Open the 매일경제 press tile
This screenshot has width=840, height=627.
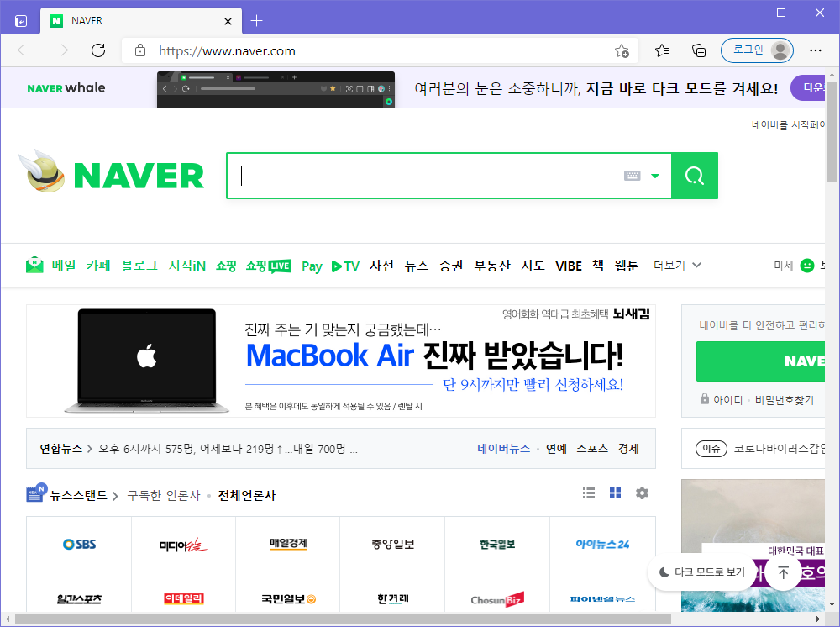tap(288, 545)
